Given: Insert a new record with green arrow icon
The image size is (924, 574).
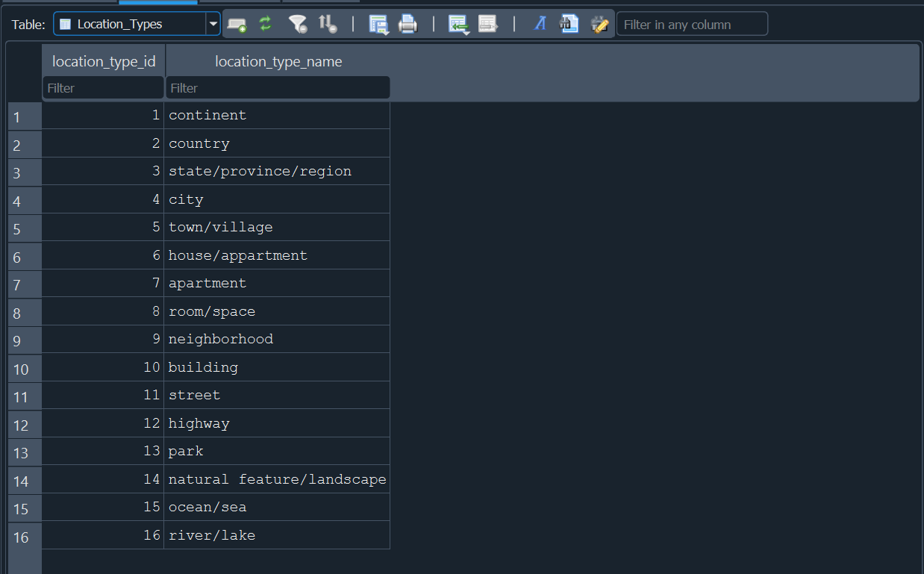Looking at the screenshot, I should (x=458, y=24).
